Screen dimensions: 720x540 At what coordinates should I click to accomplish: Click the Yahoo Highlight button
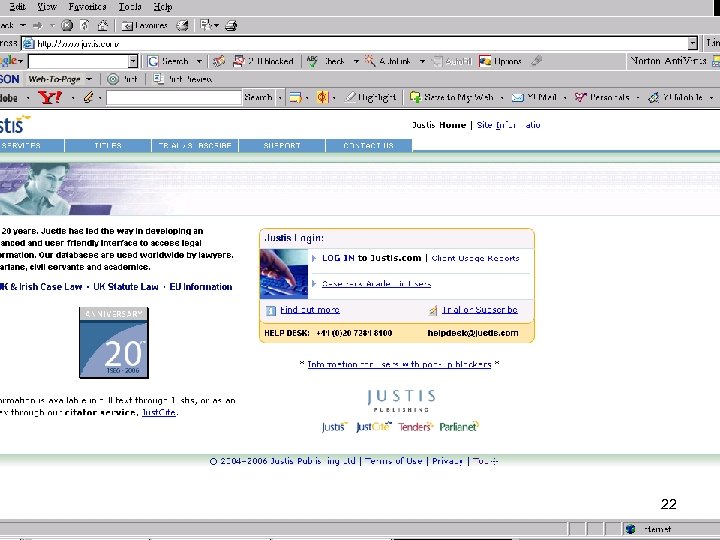[370, 97]
